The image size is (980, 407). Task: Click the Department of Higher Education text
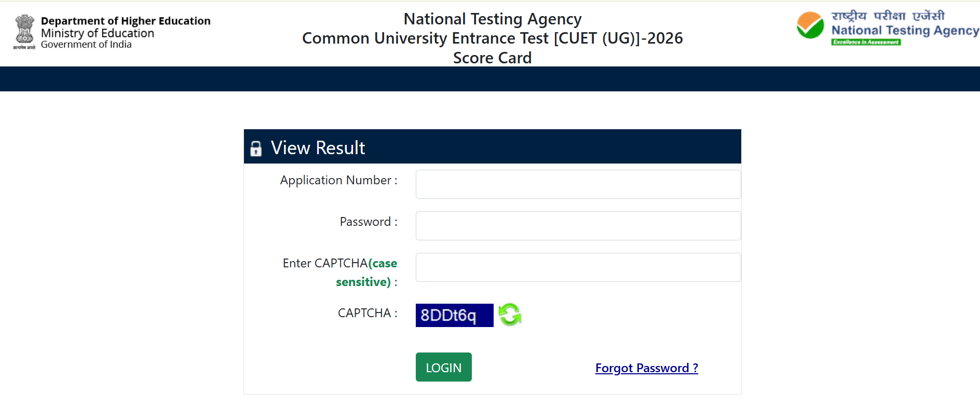tap(126, 21)
